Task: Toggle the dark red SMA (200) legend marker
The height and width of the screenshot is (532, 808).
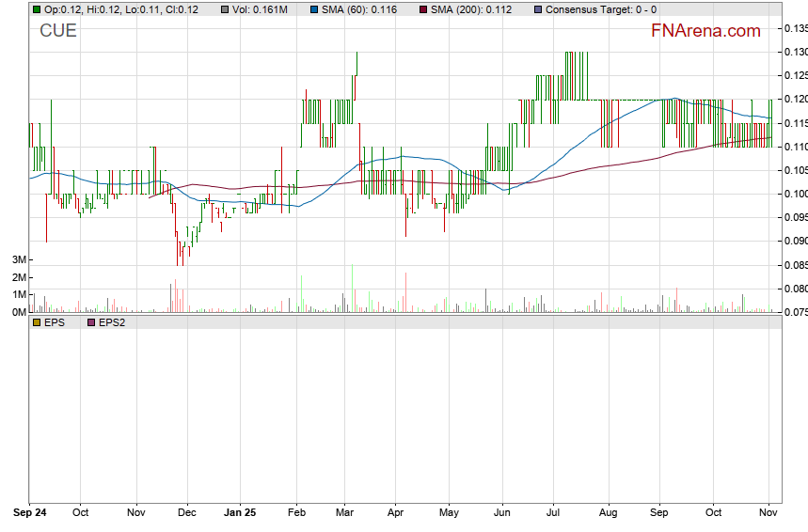Action: (422, 9)
